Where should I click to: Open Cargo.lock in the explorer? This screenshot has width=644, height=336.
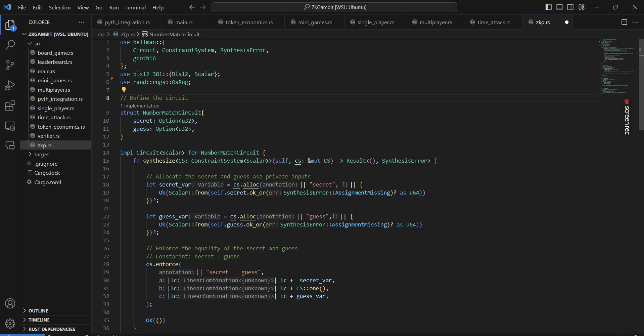pyautogui.click(x=55, y=173)
